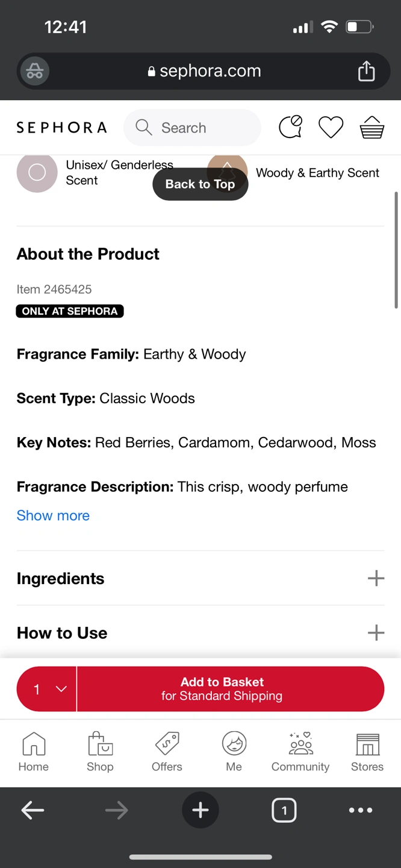Tap the Back to Top button

click(200, 184)
